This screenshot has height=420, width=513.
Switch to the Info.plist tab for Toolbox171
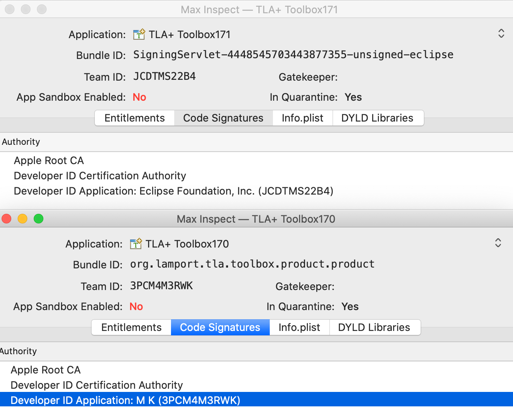click(303, 118)
